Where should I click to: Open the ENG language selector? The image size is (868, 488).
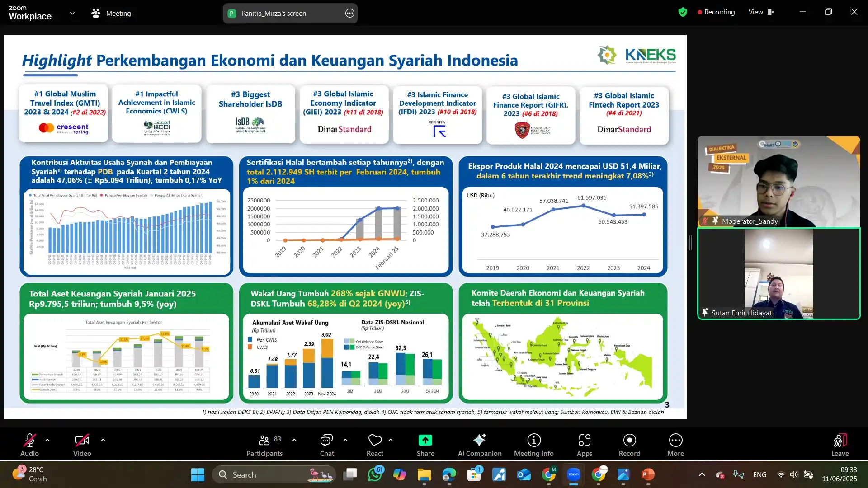pos(760,474)
